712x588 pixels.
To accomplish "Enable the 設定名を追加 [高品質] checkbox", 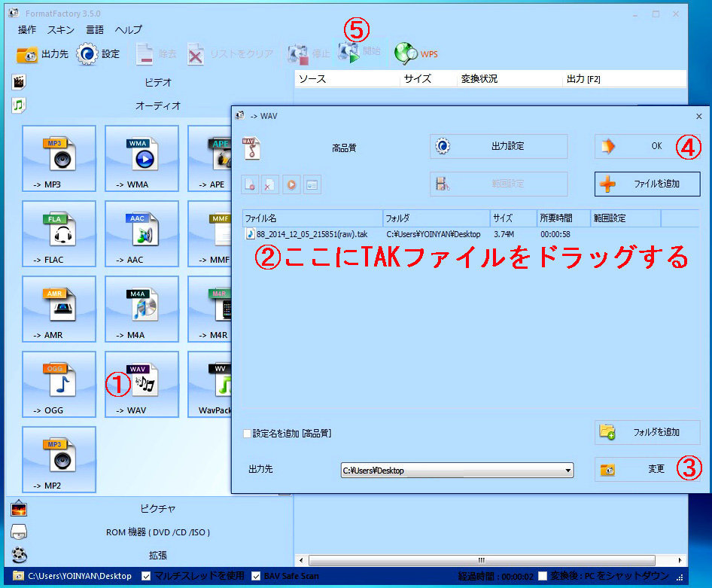I will click(x=247, y=434).
